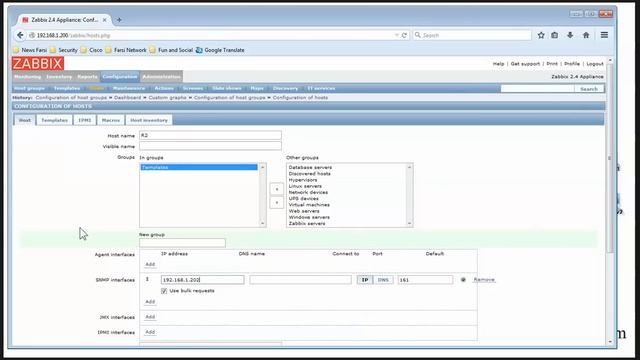Image resolution: width=640 pixels, height=360 pixels.
Task: Add an IPMI interface
Action: point(150,332)
